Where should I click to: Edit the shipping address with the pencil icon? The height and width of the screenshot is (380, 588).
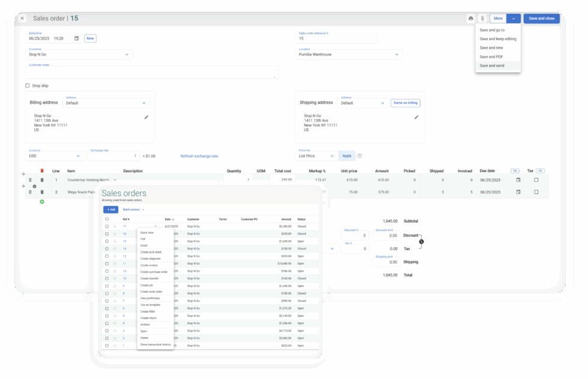pos(416,118)
